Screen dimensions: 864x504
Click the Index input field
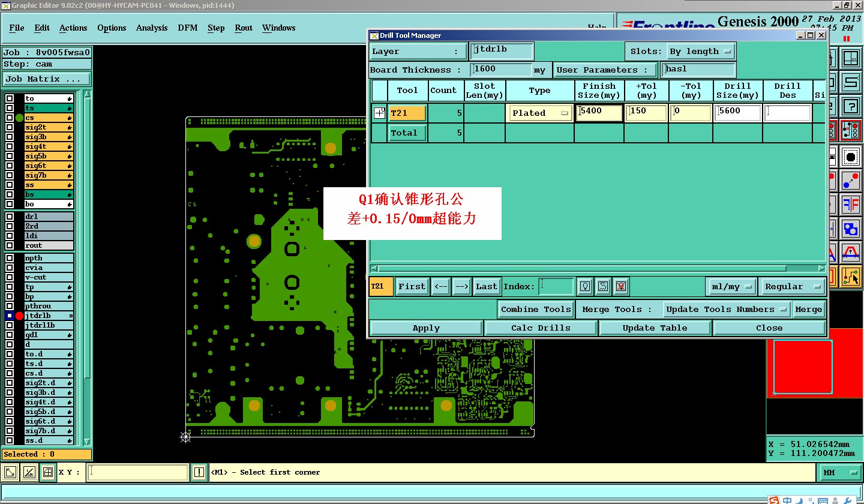(x=556, y=287)
